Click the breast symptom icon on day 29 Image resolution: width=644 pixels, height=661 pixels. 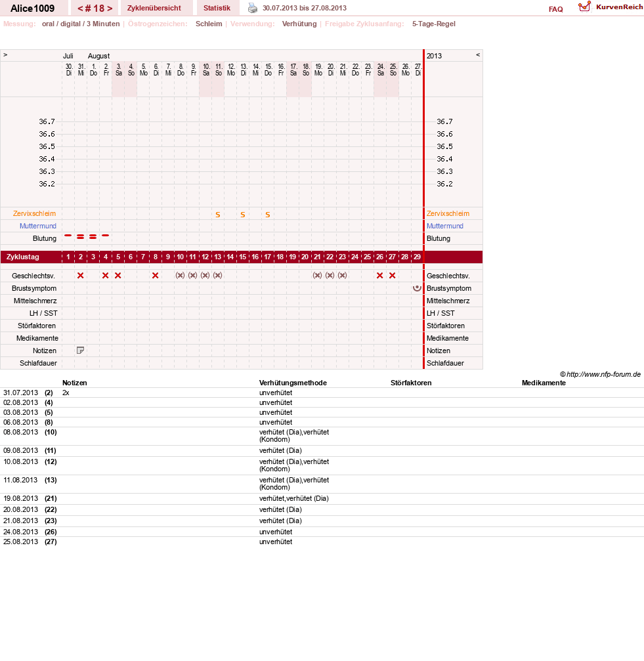418,288
